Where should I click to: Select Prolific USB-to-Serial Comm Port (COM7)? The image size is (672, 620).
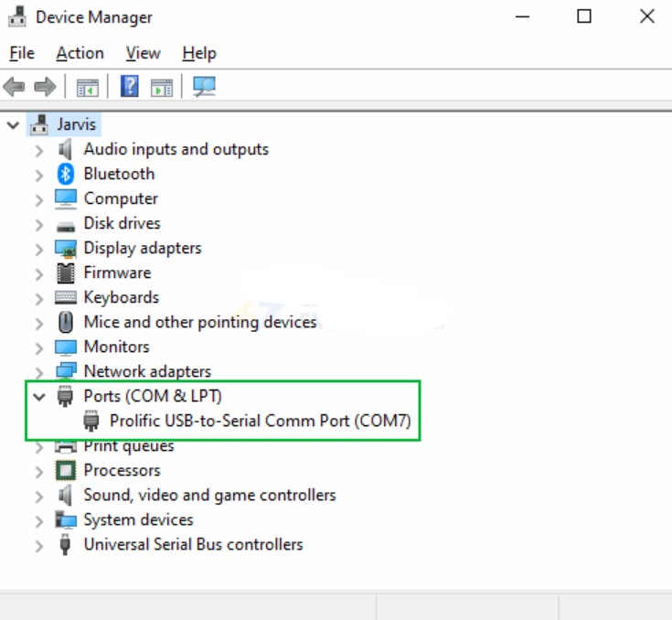(260, 421)
